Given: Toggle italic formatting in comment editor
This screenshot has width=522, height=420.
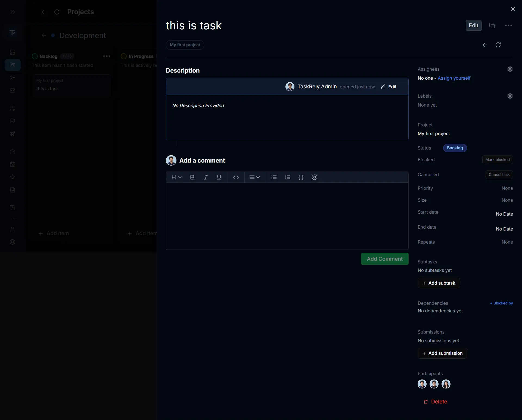Looking at the screenshot, I should pos(206,177).
